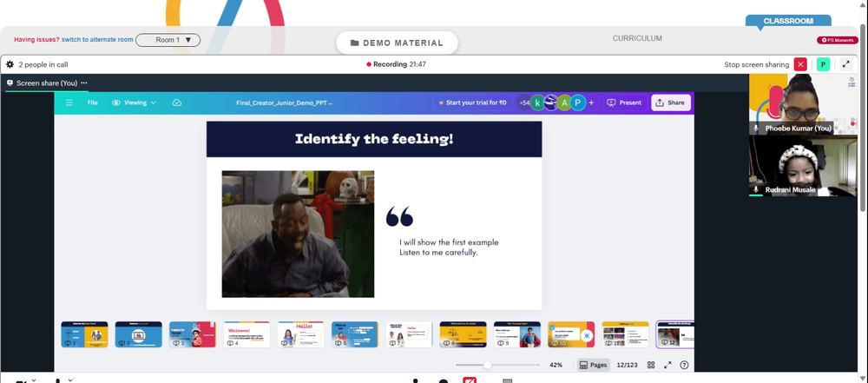
Task: Click the '2 people in call' label
Action: pos(43,64)
